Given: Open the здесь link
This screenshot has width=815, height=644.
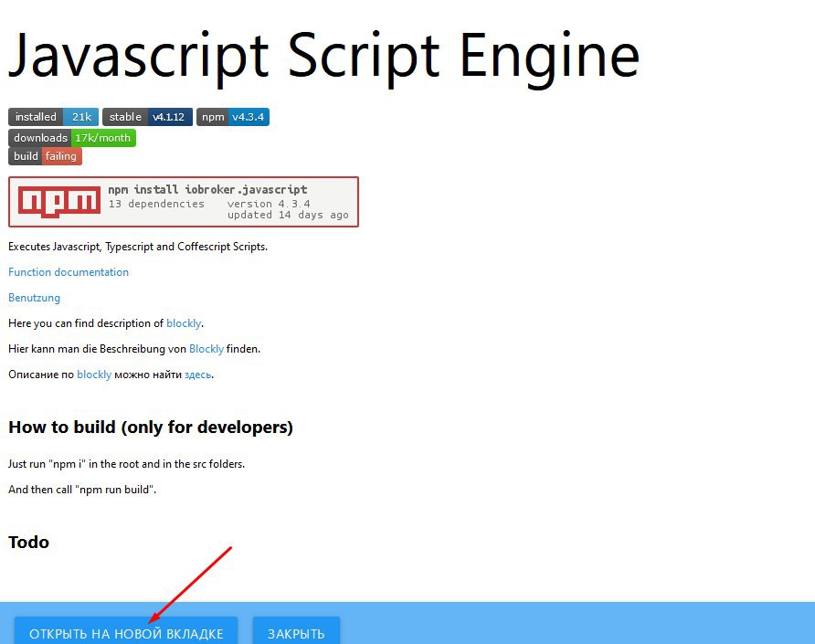Looking at the screenshot, I should tap(198, 375).
